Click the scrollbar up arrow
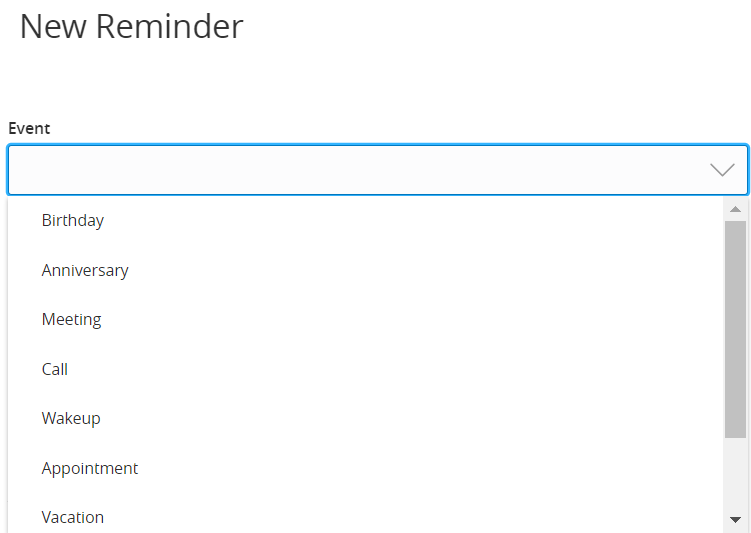Screen dimensions: 751x533 coord(735,209)
